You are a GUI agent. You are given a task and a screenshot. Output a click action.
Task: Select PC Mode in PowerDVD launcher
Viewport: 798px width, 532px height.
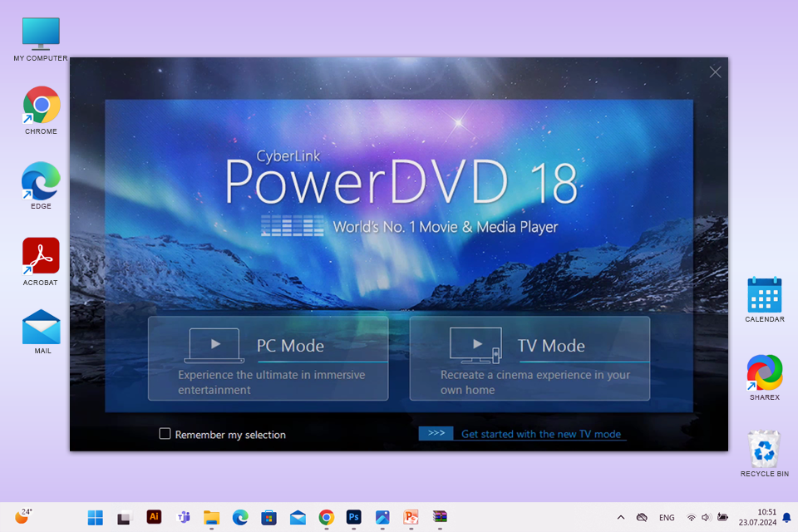click(x=268, y=358)
